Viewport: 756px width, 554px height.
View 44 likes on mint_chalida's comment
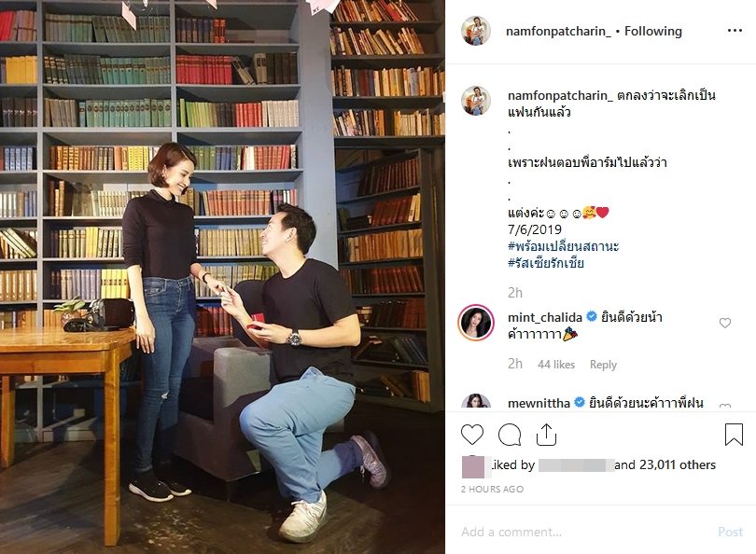click(556, 365)
